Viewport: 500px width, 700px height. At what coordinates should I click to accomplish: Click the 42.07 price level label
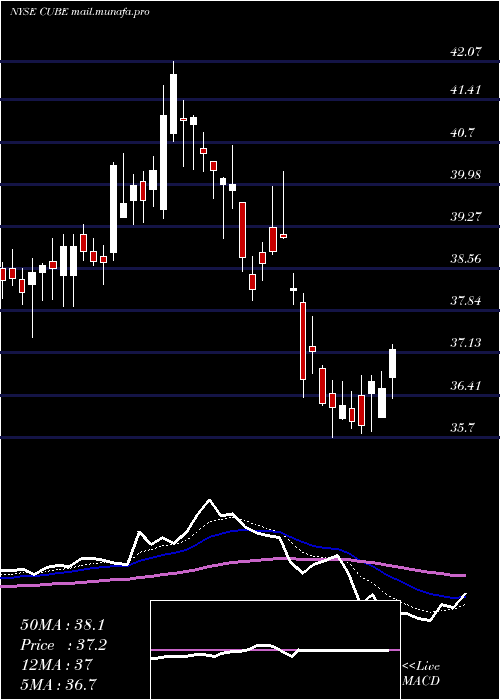coord(466,52)
